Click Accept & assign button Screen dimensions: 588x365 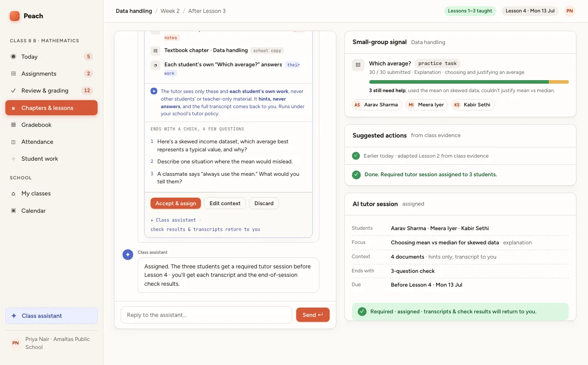(176, 203)
